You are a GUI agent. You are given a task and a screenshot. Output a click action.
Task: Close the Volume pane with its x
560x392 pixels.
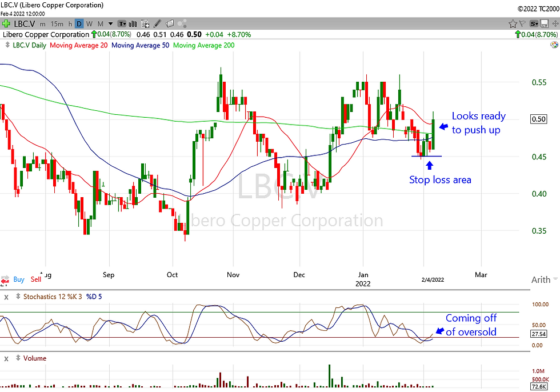click(x=6, y=359)
